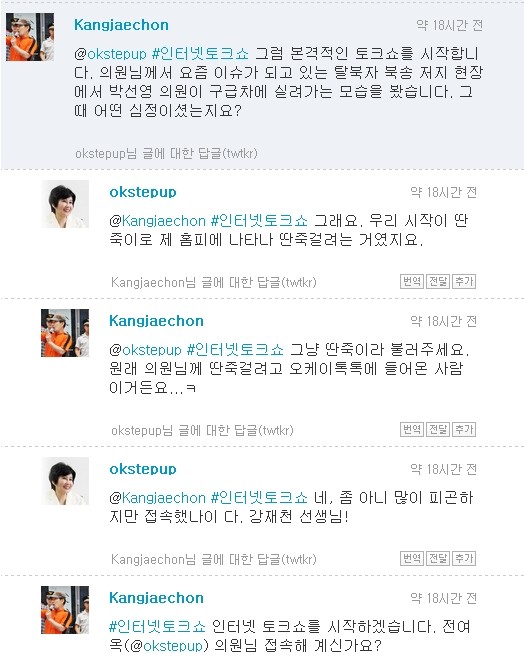Click @Kangjaechon mention in 피곤하지만 tweet

point(157,498)
